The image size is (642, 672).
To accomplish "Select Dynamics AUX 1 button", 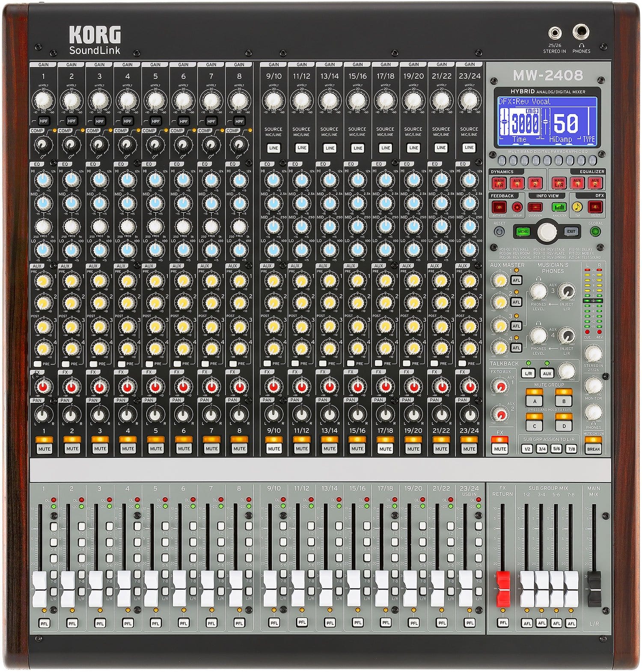I will 517,183.
